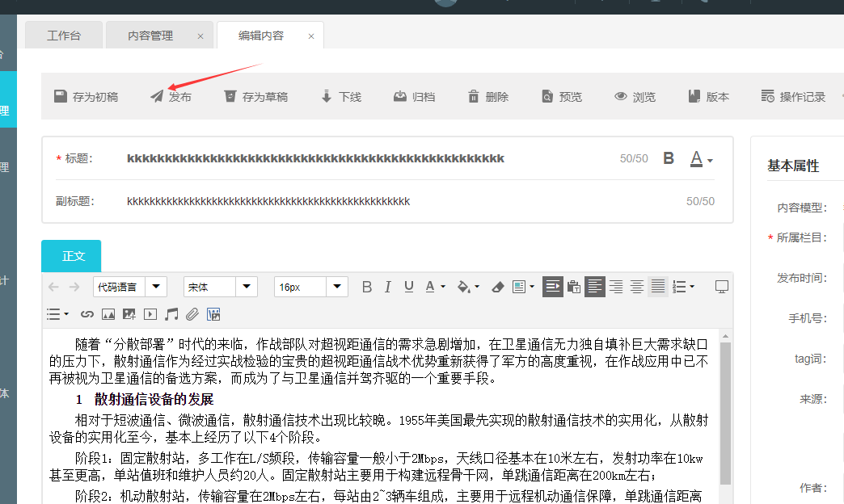Click the eraser clear-format icon
The image size is (844, 504).
click(x=498, y=287)
